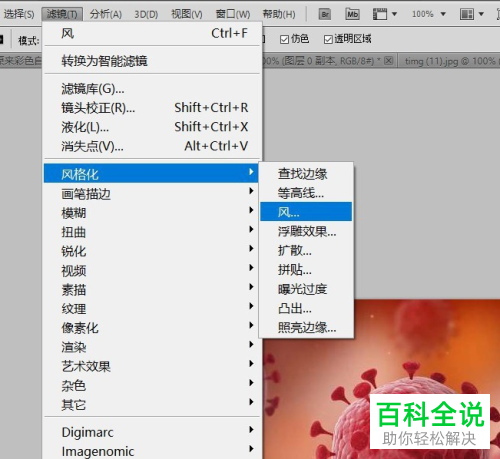Open the 分析(A) menu
The height and width of the screenshot is (459, 500).
[106, 14]
